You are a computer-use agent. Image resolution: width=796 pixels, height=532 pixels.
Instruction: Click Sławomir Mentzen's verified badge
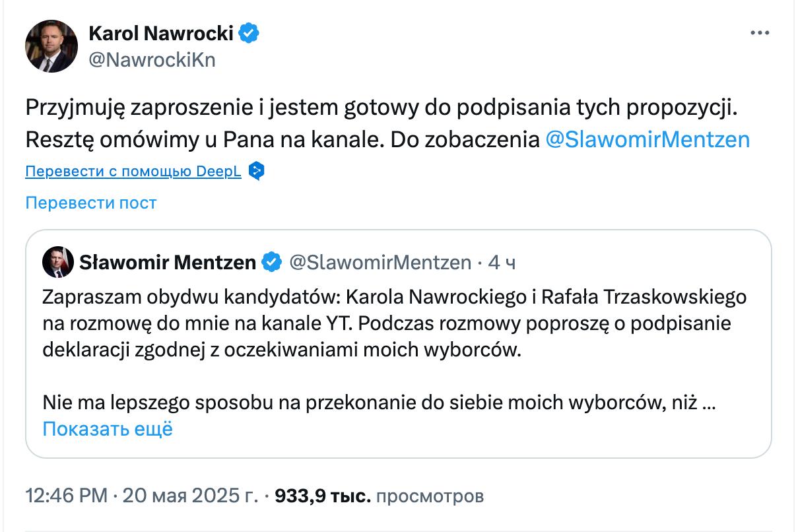(x=271, y=263)
